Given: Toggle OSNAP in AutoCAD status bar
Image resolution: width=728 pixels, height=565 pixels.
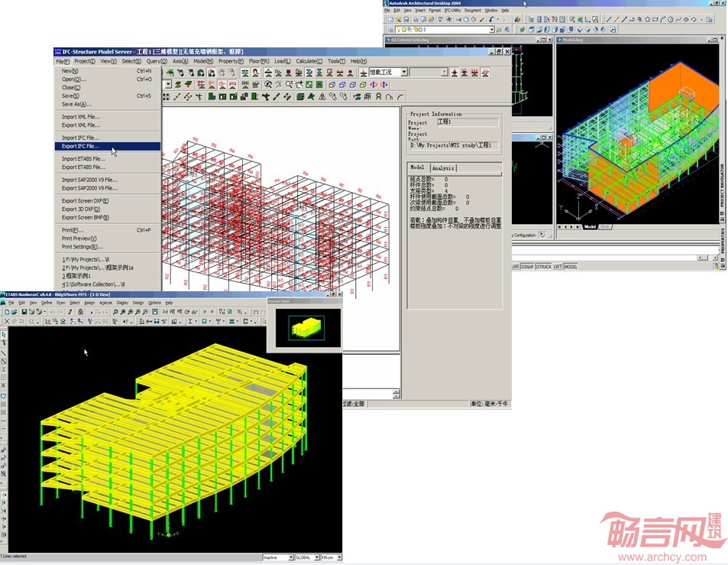Looking at the screenshot, I should point(527,267).
